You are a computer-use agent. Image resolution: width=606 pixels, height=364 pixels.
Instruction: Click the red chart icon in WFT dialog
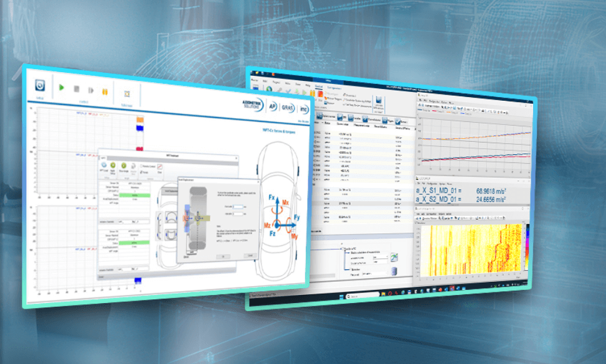click(x=160, y=167)
